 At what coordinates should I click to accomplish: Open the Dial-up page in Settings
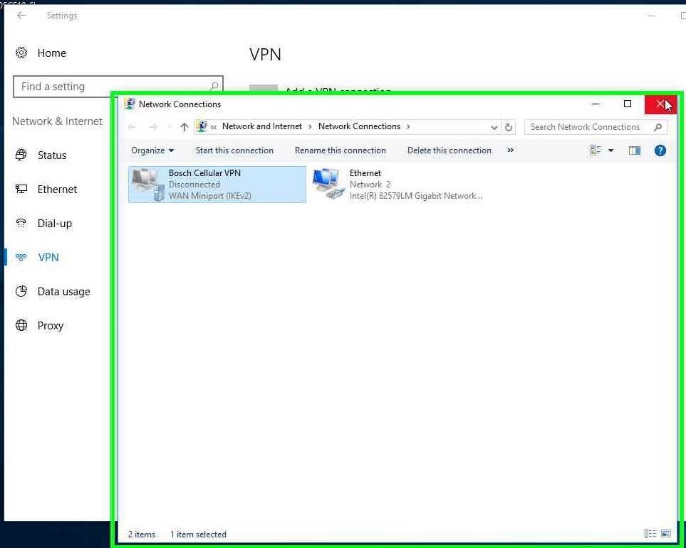coord(55,223)
